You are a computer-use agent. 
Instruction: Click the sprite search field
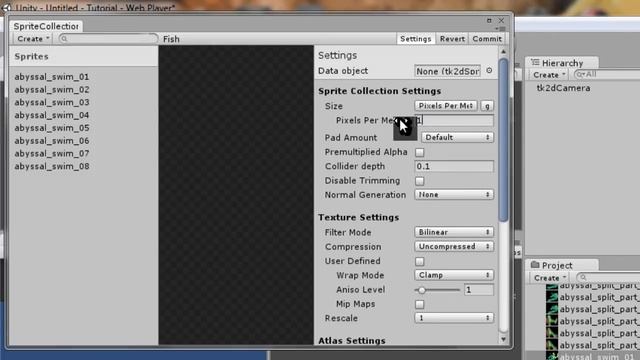(x=108, y=39)
